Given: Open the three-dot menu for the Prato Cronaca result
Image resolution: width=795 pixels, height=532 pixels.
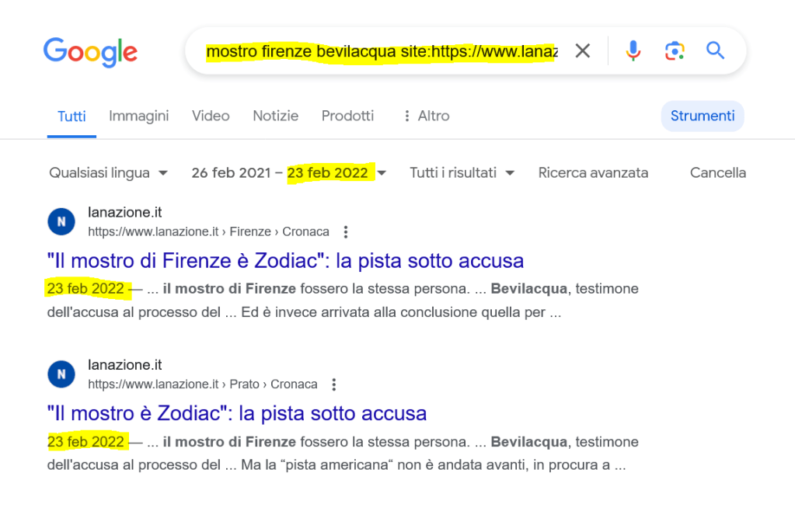Looking at the screenshot, I should pyautogui.click(x=334, y=384).
